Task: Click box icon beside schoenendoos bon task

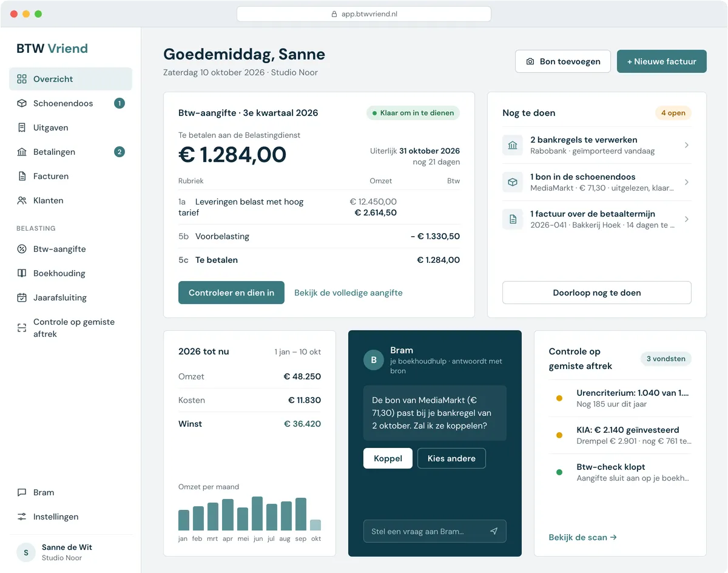Action: (513, 182)
